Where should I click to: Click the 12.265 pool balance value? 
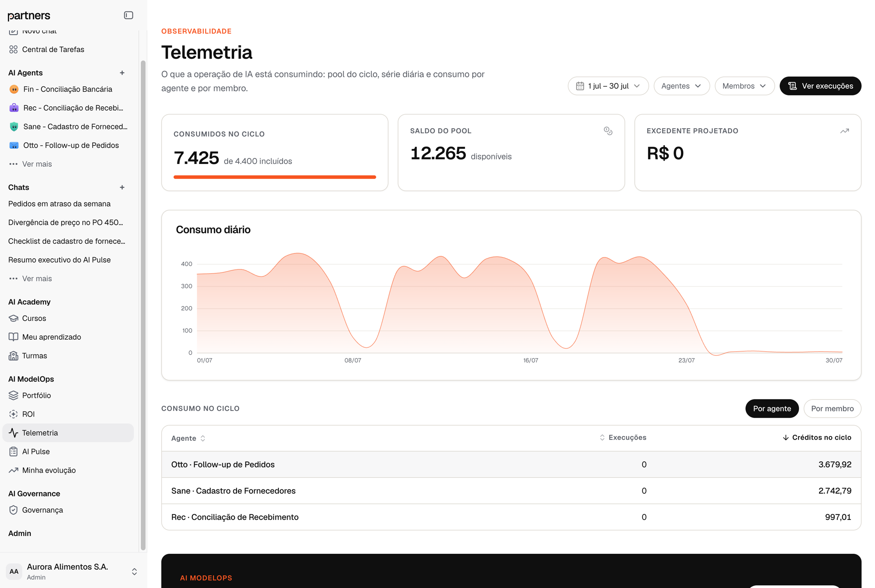tap(438, 153)
